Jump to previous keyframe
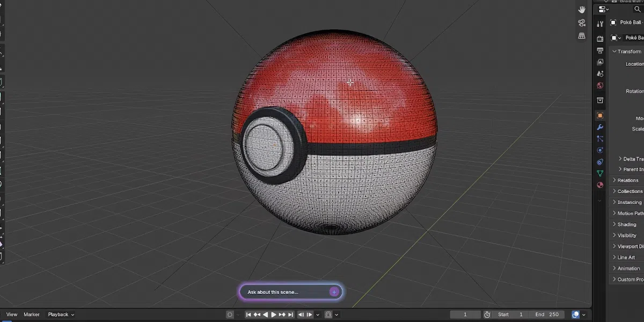Image resolution: width=644 pixels, height=322 pixels. (x=257, y=314)
